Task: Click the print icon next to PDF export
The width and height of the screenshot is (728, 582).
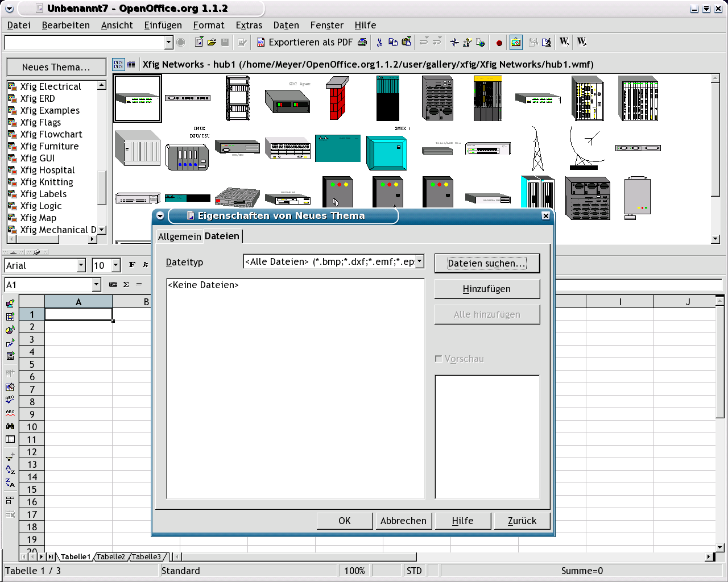Action: 362,42
